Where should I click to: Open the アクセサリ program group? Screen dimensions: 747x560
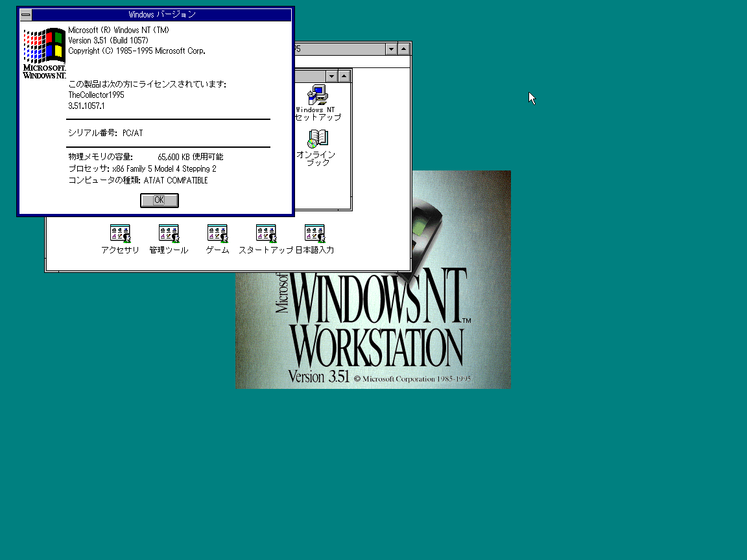120,239
